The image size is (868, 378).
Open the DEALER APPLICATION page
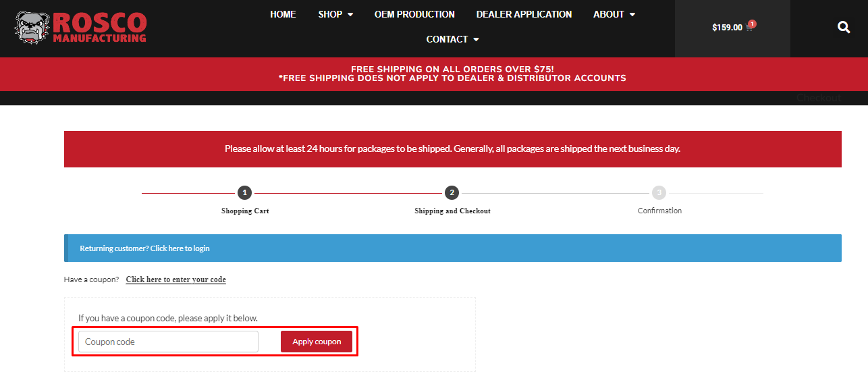(524, 14)
